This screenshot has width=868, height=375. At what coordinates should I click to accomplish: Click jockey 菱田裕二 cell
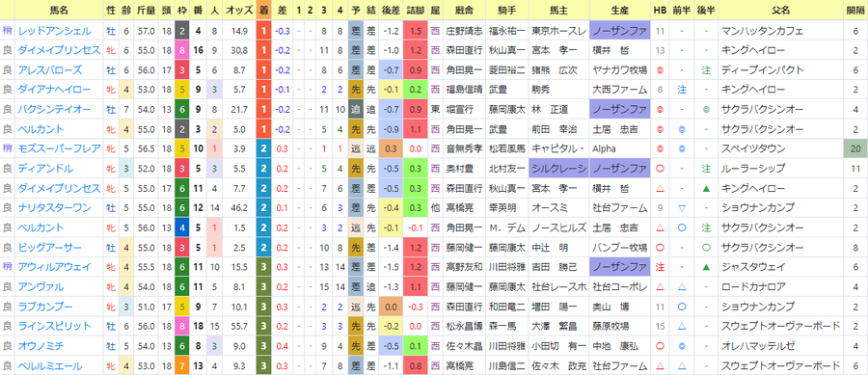click(x=507, y=70)
